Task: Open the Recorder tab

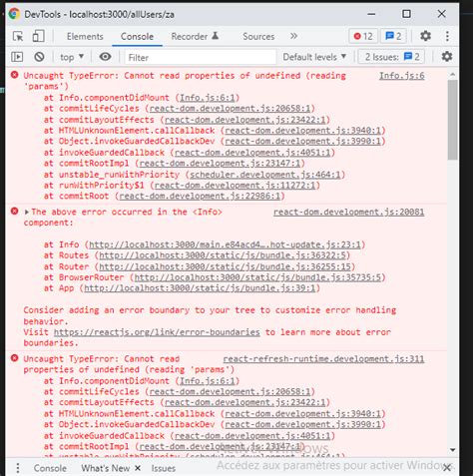Action: [195, 36]
